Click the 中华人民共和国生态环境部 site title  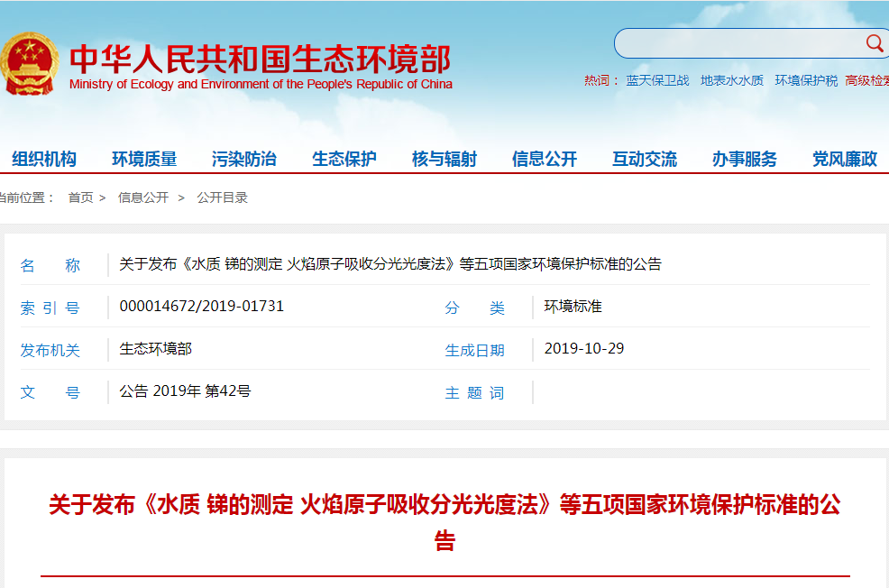[x=261, y=59]
